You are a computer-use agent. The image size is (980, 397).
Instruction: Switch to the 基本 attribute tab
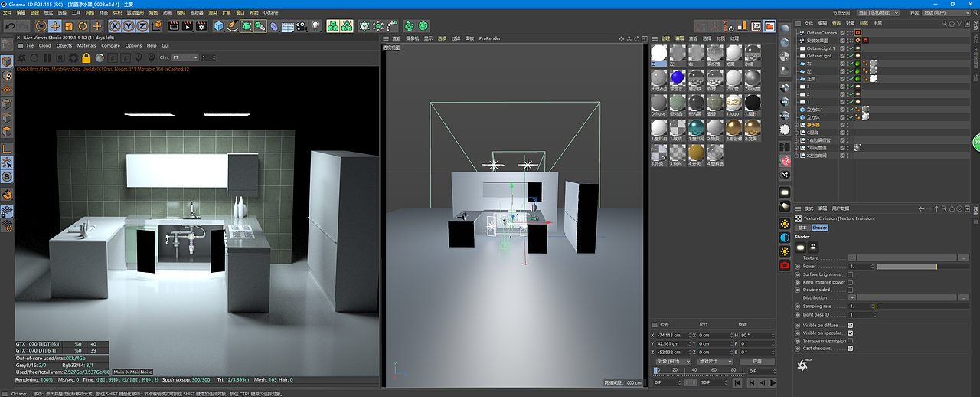click(x=802, y=228)
